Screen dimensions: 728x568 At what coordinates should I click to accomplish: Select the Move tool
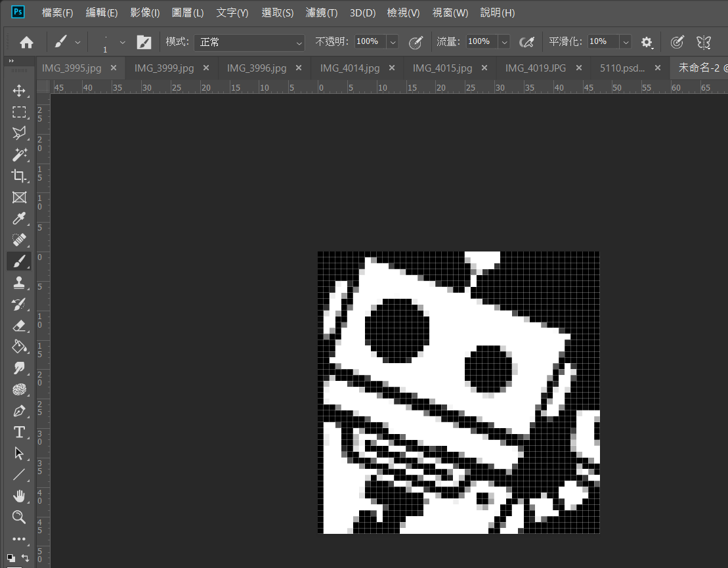[19, 91]
